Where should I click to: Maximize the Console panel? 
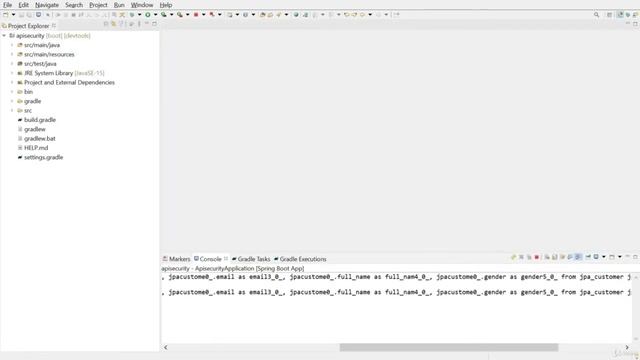[635, 257]
